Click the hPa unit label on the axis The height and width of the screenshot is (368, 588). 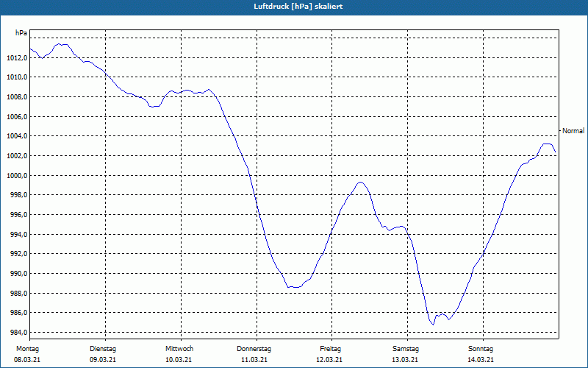coord(21,33)
